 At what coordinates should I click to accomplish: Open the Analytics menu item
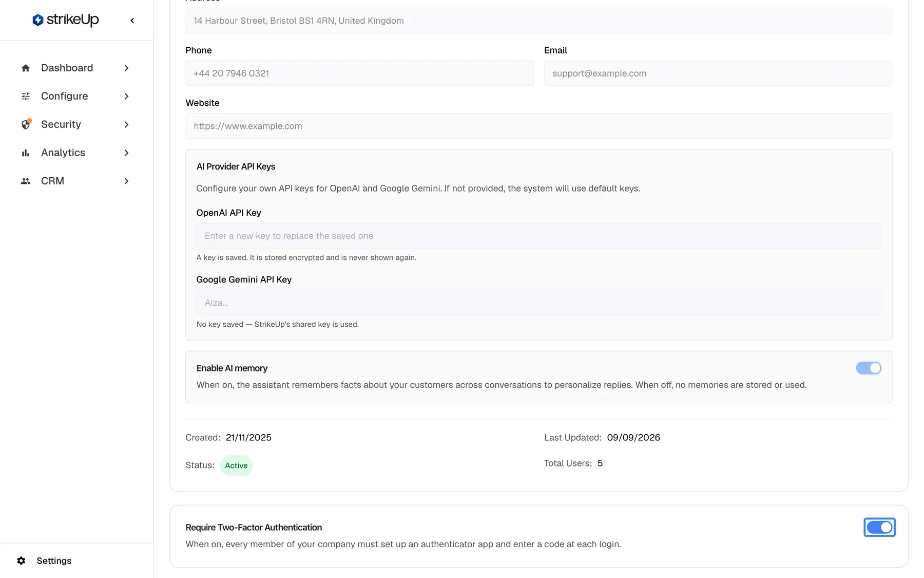tap(76, 153)
